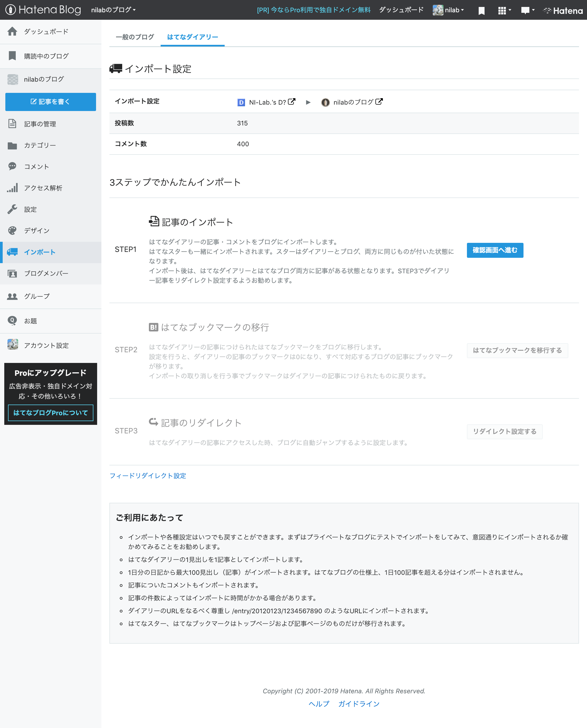
Task: Click the 記事のインポート document icon
Action: (154, 221)
